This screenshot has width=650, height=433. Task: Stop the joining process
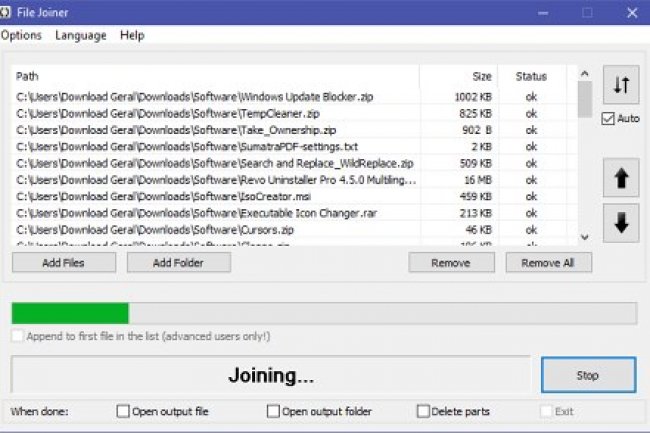pos(587,375)
